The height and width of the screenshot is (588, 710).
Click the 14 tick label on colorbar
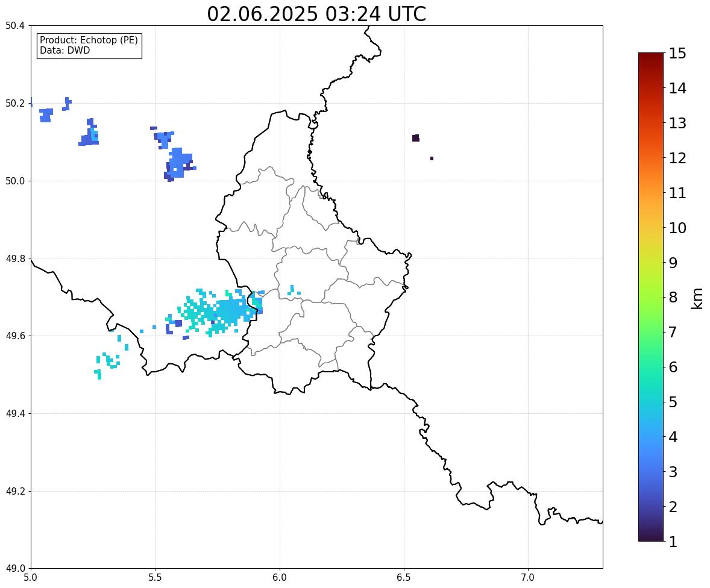point(677,88)
